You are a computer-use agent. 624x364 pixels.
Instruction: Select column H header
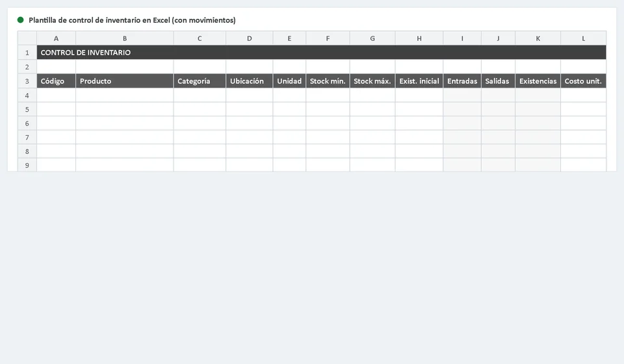pos(419,38)
